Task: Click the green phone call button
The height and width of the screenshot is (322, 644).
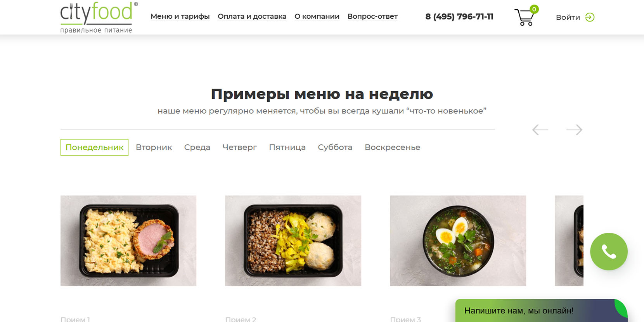Action: [609, 251]
